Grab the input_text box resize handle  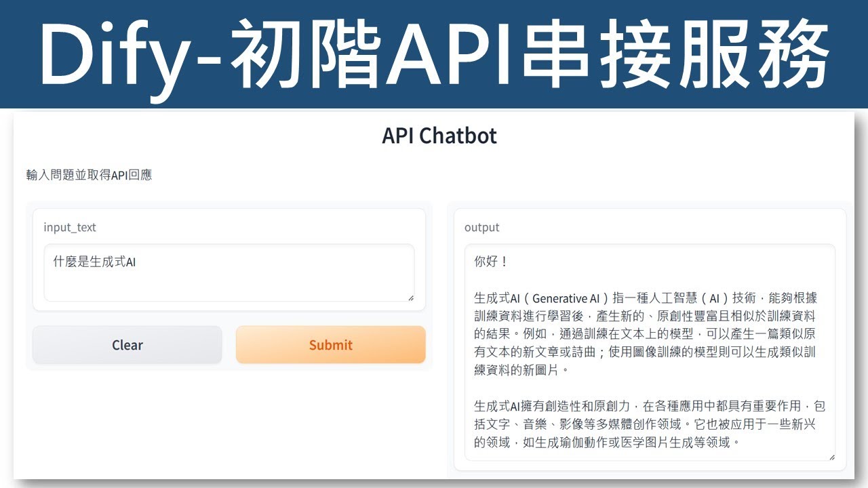tap(410, 297)
